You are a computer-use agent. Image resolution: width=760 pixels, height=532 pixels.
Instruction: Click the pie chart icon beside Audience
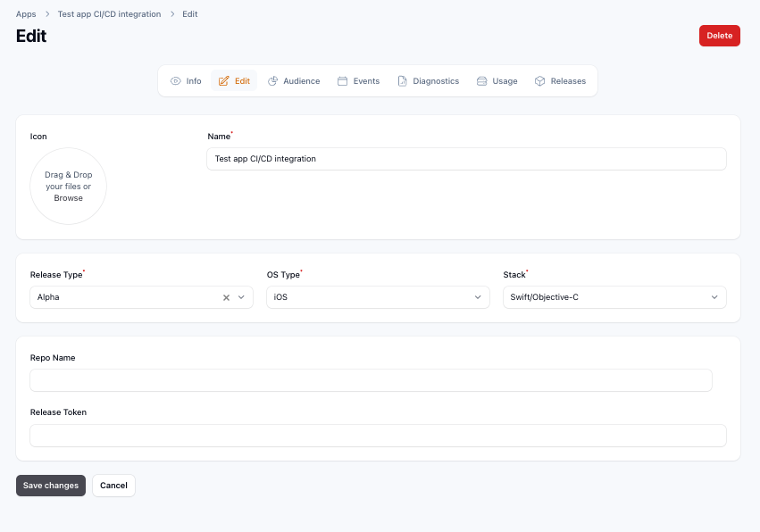pyautogui.click(x=273, y=81)
